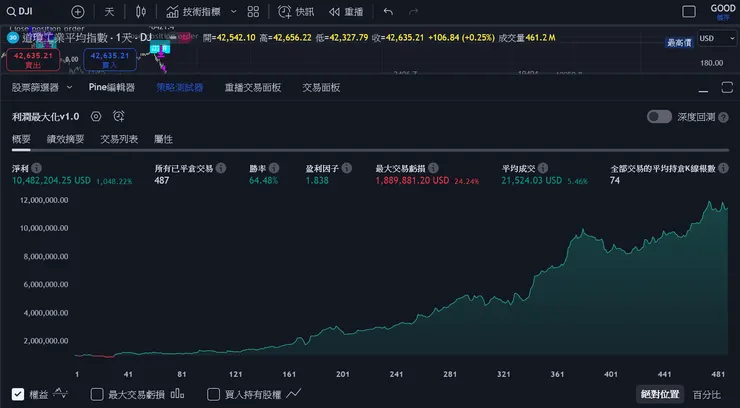Click the red 賣出 sell button
Image resolution: width=740 pixels, height=408 pixels.
tap(33, 60)
